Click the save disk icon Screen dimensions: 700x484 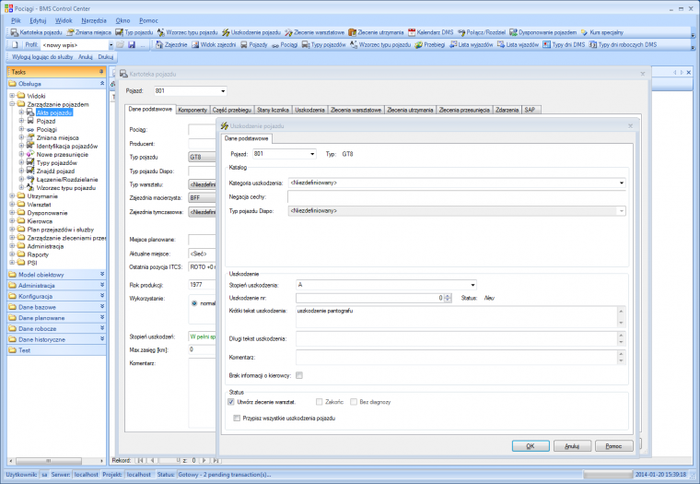(x=132, y=45)
